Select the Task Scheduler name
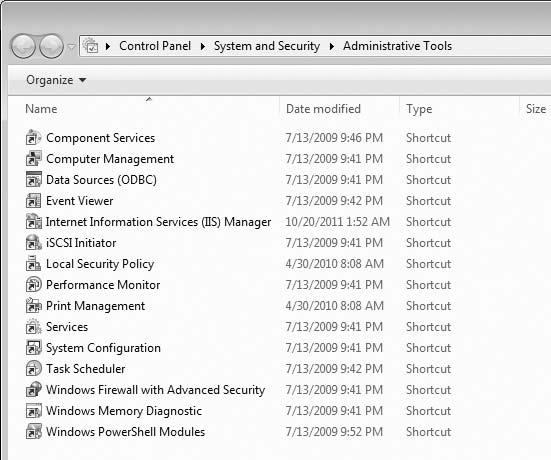 pos(86,369)
